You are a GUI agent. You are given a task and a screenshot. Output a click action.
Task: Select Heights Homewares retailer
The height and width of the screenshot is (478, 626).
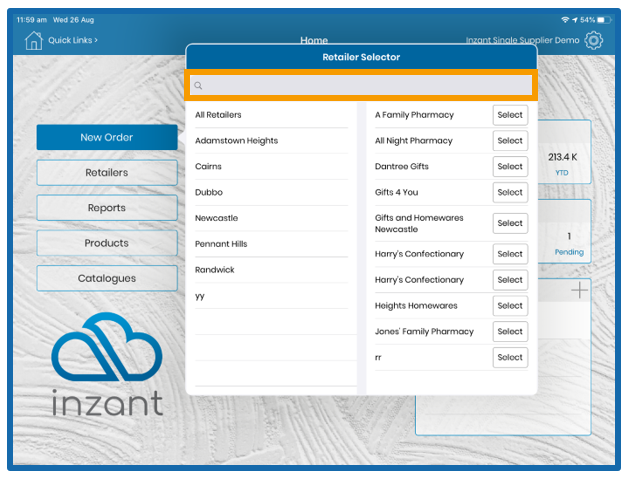pyautogui.click(x=510, y=305)
